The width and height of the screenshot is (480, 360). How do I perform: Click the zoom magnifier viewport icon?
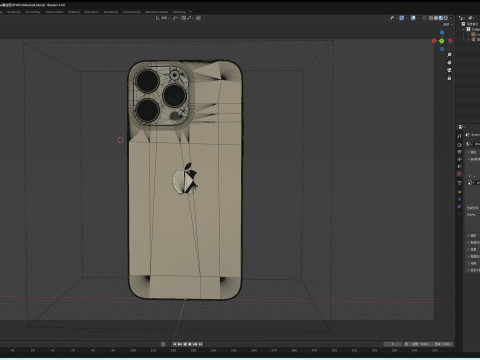pyautogui.click(x=449, y=55)
